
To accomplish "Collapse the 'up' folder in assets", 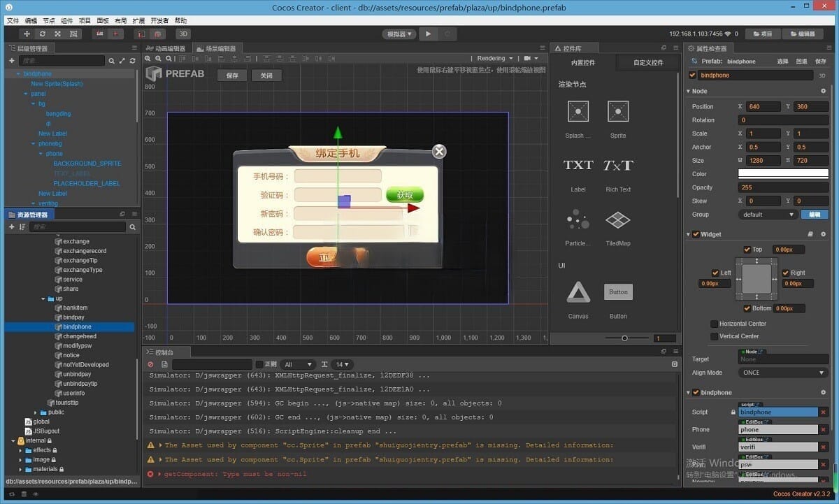I will click(43, 298).
